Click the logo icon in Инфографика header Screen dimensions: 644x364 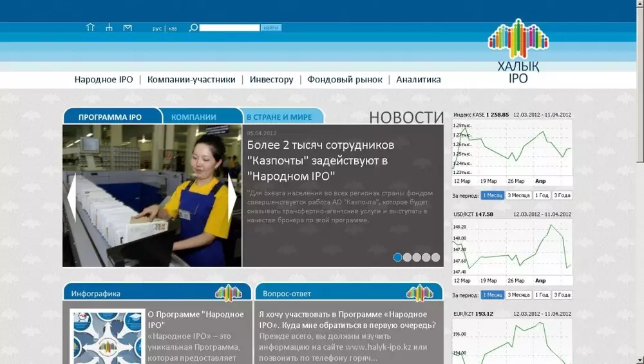click(x=228, y=293)
